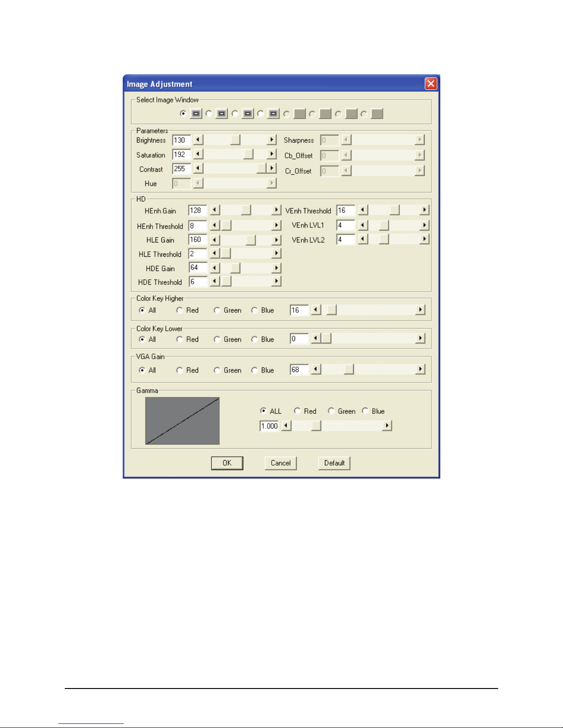Click the VEnh LVL1 left arrow
Viewport: 563px width, 728px height.
click(x=363, y=225)
